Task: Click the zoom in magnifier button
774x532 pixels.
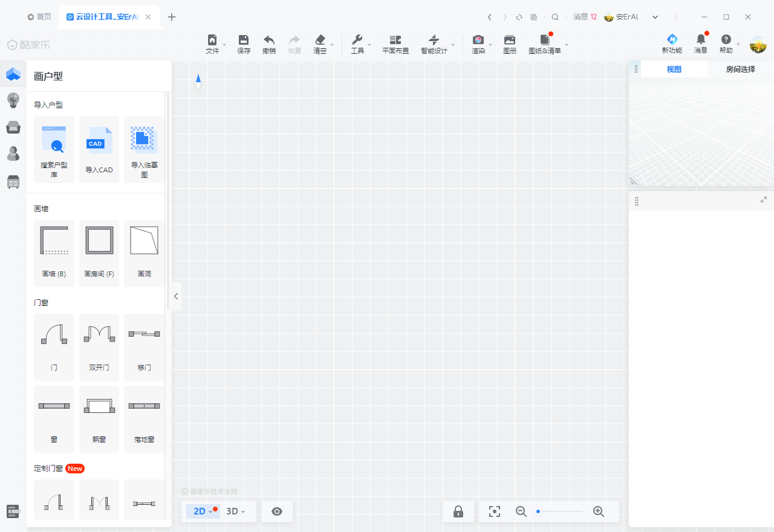Action: (599, 511)
